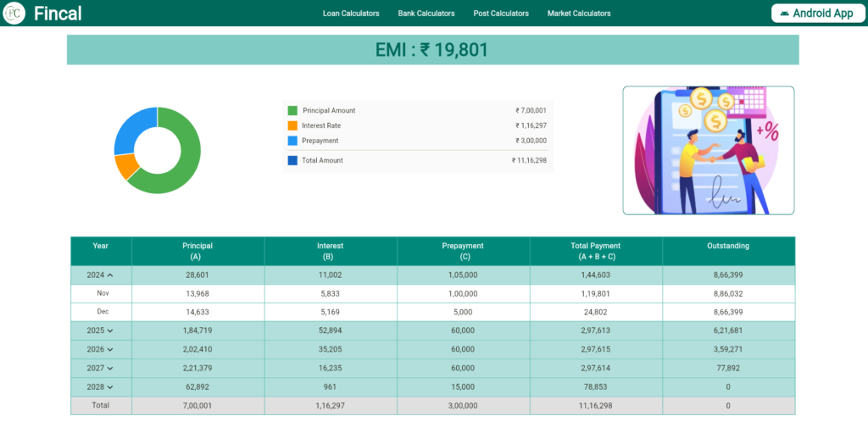Click the EMI ₹ 19,801 banner

click(433, 50)
